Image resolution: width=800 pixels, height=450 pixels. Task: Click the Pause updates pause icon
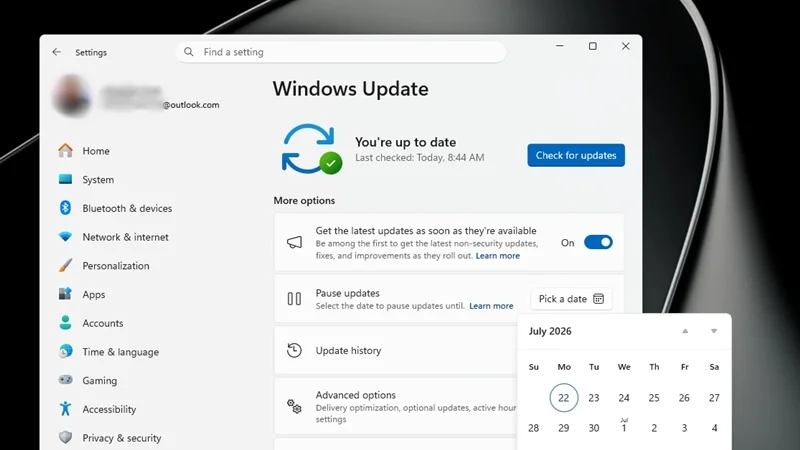click(294, 298)
